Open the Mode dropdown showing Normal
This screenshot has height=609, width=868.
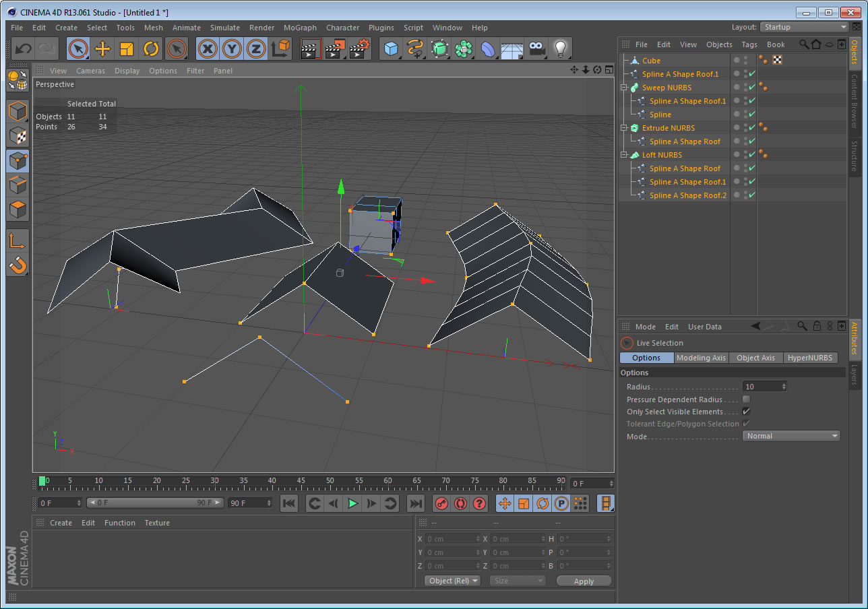(x=790, y=436)
